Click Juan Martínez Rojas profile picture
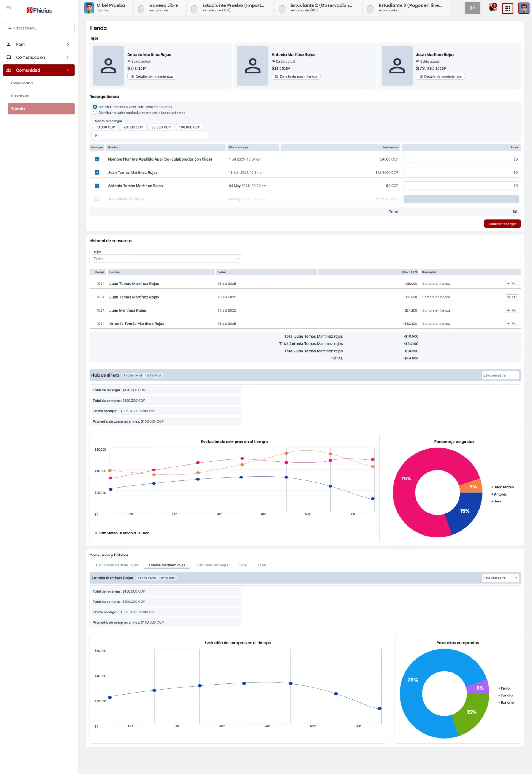The image size is (532, 774). [x=397, y=65]
